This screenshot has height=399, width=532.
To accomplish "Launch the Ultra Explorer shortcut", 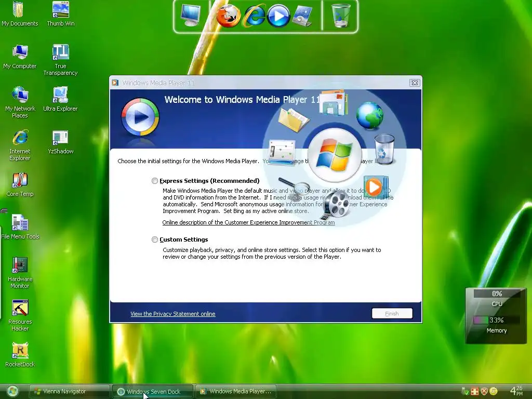I will tap(60, 99).
